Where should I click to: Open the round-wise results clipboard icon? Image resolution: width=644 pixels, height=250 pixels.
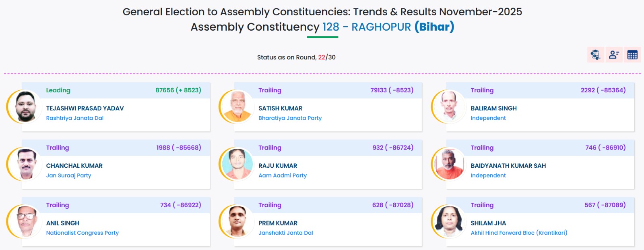click(x=595, y=55)
